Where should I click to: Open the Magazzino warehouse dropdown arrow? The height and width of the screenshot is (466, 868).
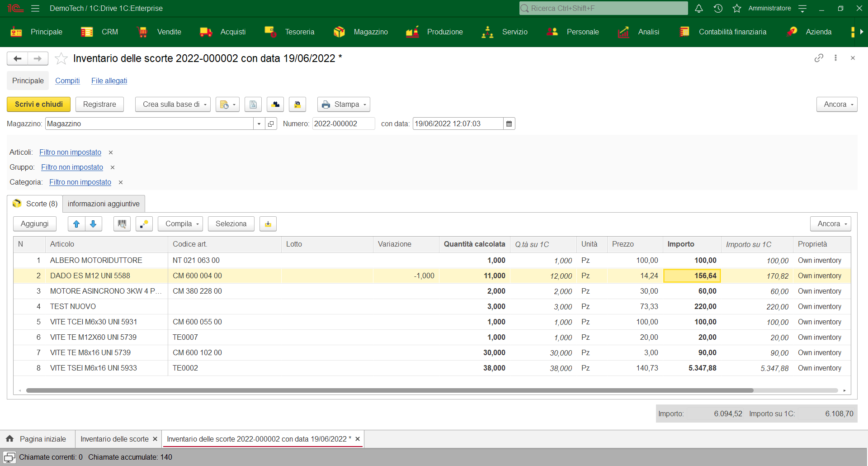[259, 124]
